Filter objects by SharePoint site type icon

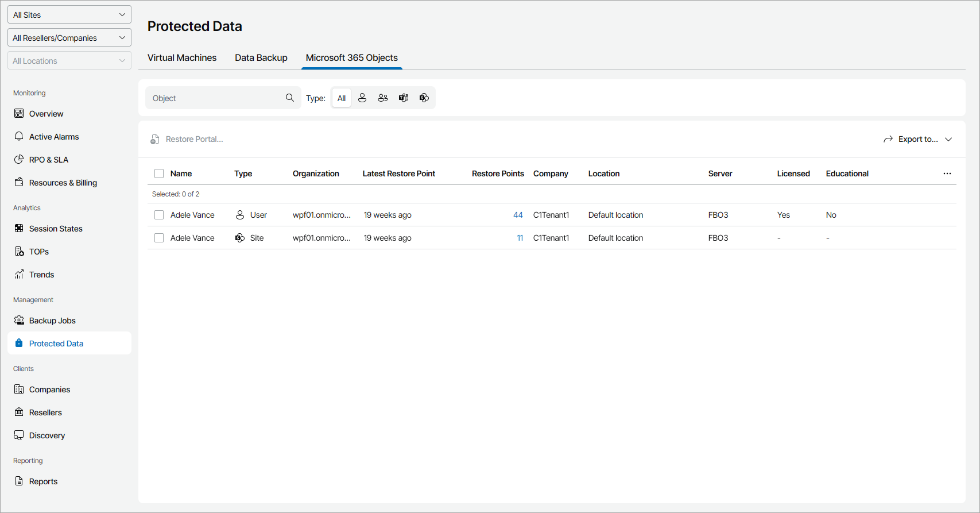tap(424, 98)
